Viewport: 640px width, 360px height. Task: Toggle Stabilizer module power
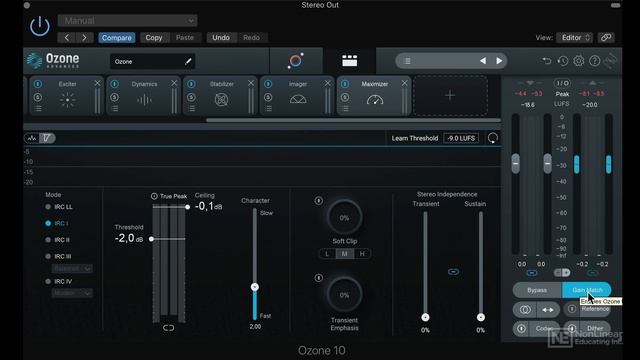191,84
